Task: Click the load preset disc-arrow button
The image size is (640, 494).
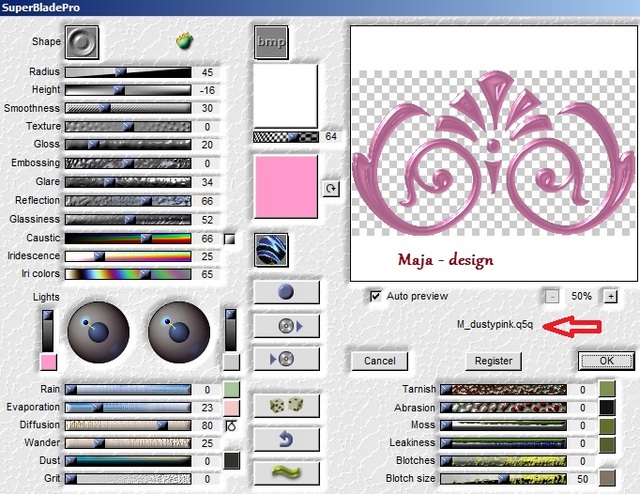Action: click(286, 326)
